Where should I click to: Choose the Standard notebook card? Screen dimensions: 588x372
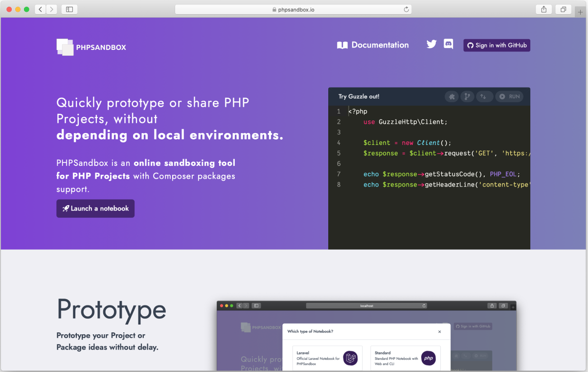(x=405, y=358)
